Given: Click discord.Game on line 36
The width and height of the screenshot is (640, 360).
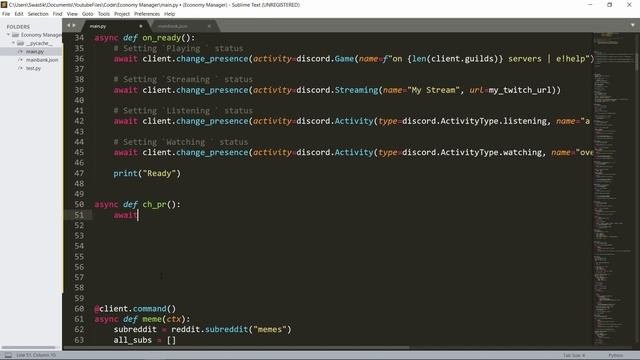Looking at the screenshot, I should (x=325, y=59).
